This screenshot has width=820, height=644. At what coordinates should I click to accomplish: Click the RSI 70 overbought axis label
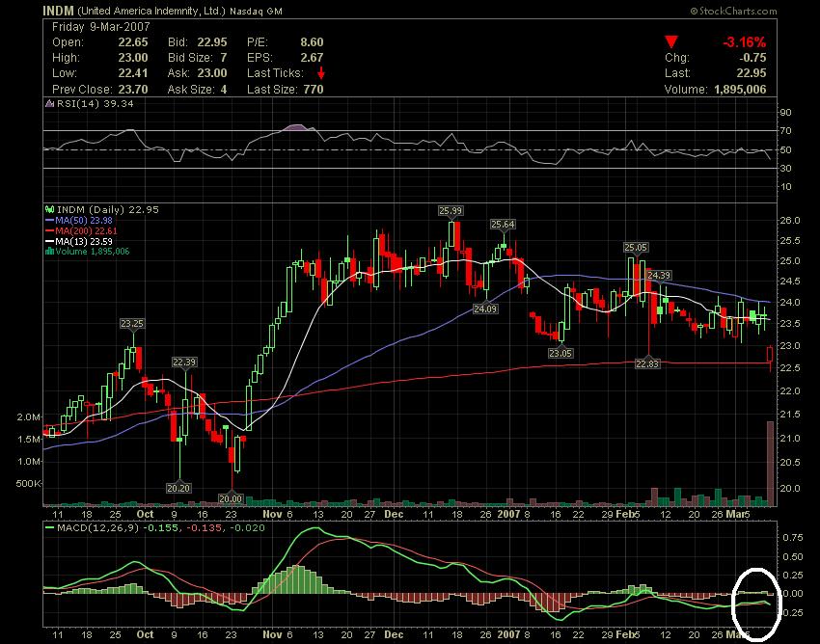[x=786, y=131]
